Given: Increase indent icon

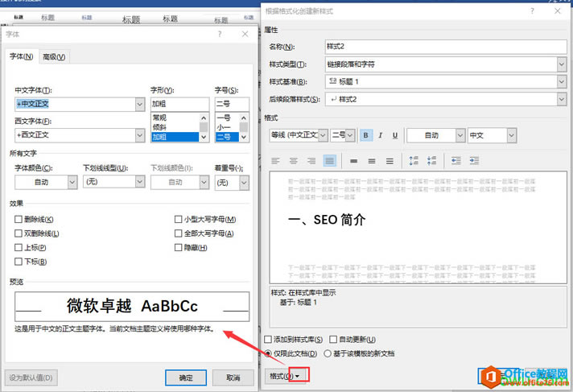Looking at the screenshot, I should pos(474,160).
